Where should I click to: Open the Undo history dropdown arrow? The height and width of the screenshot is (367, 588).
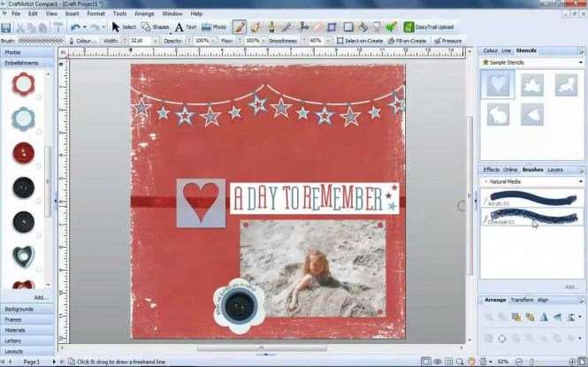[84, 27]
